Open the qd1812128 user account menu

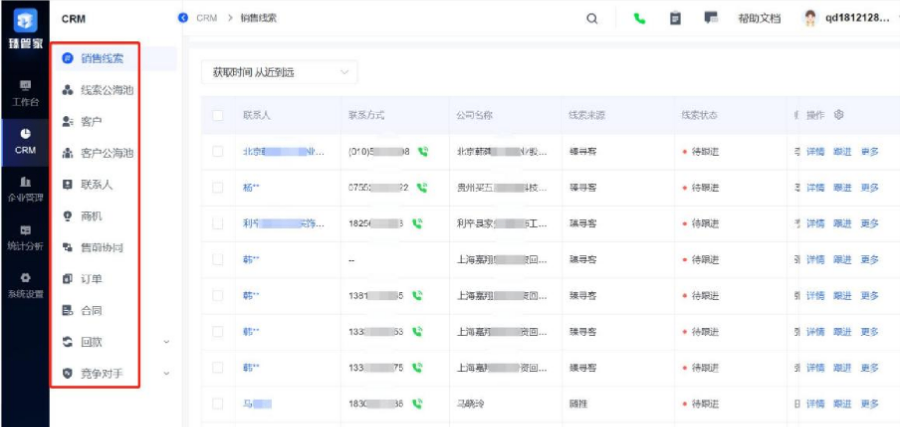tap(848, 19)
